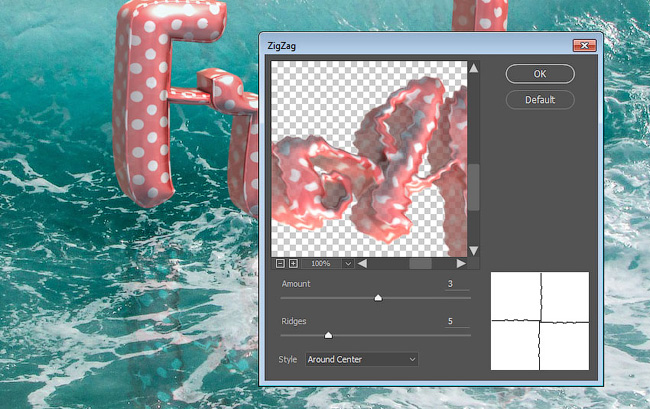Click OK in the ZigZag dialog
The image size is (650, 409).
tap(540, 74)
